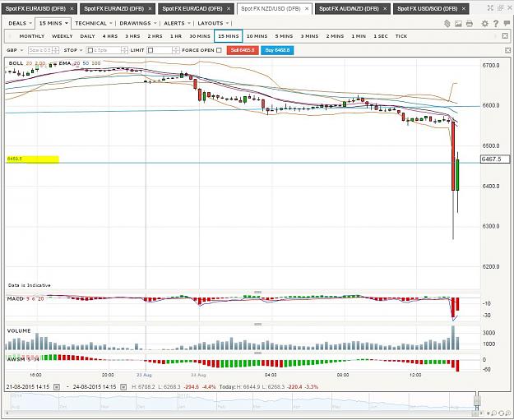
Task: Open the 15 MINS interval dropdown
Action: [x=53, y=23]
